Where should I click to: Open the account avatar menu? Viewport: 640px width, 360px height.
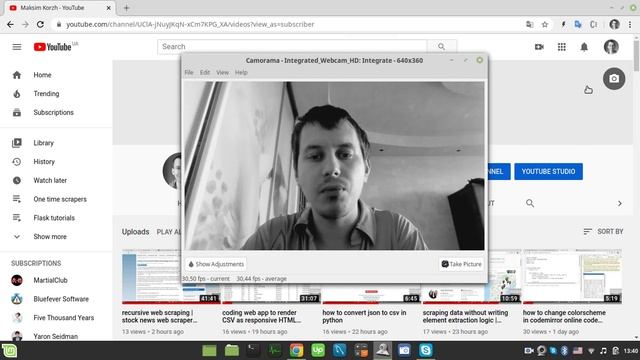(611, 47)
